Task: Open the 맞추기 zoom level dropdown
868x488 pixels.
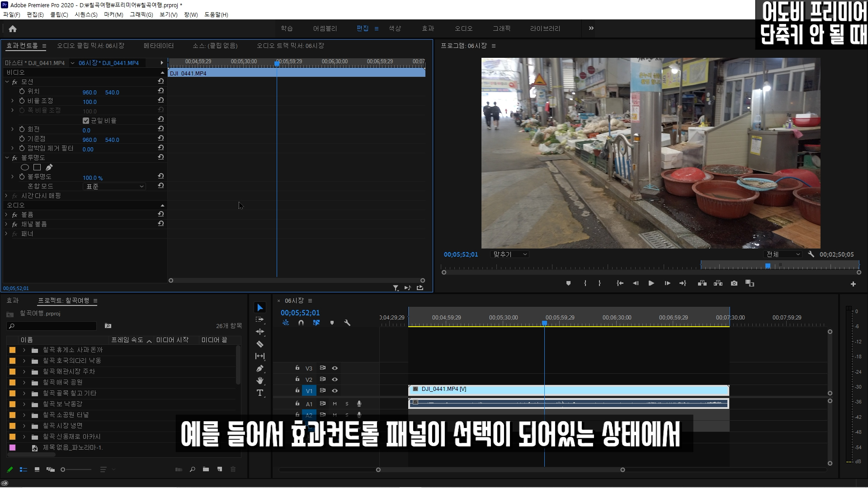Action: pyautogui.click(x=510, y=254)
